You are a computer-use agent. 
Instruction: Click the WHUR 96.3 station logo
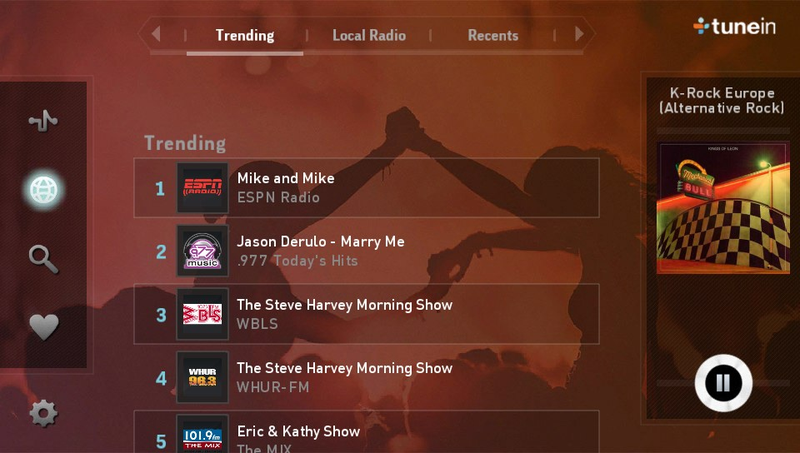203,378
